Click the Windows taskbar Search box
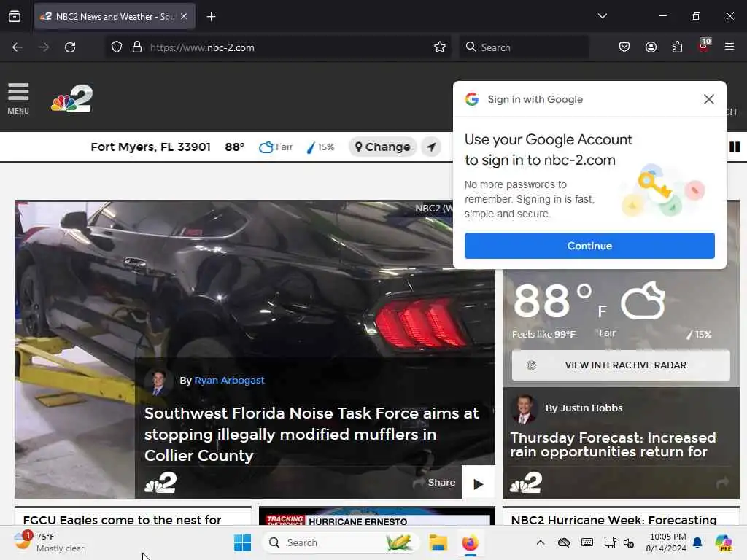Image resolution: width=747 pixels, height=560 pixels. (340, 542)
